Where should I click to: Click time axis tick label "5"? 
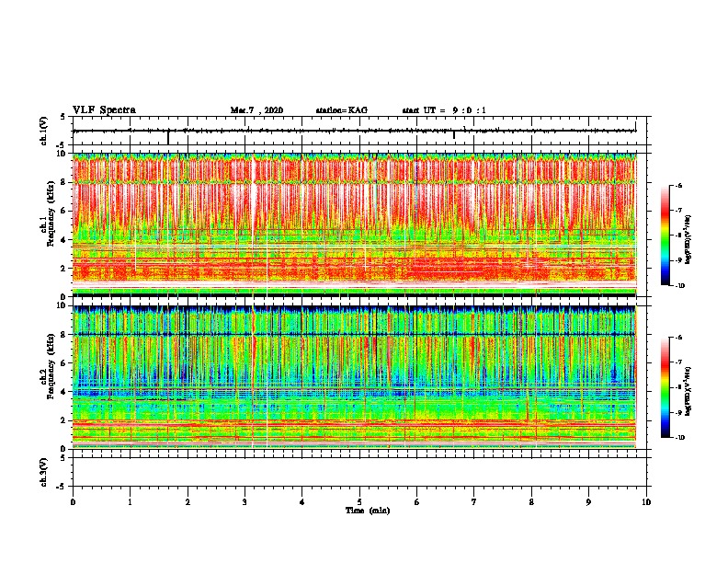click(x=359, y=502)
